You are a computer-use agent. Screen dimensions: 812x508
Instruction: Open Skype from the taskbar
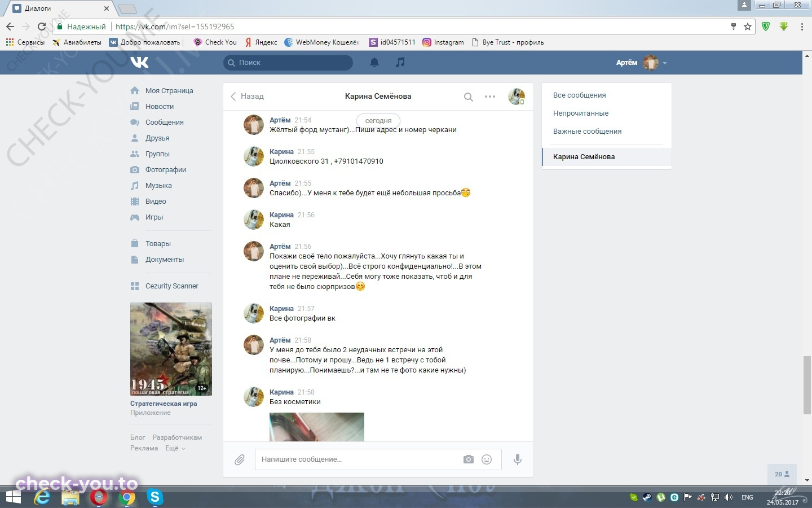coord(155,497)
